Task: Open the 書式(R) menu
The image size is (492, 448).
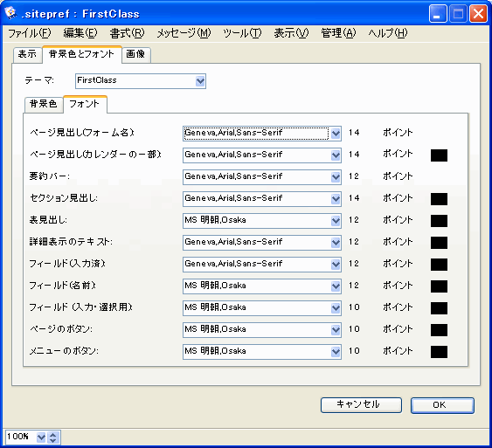Action: click(x=127, y=33)
